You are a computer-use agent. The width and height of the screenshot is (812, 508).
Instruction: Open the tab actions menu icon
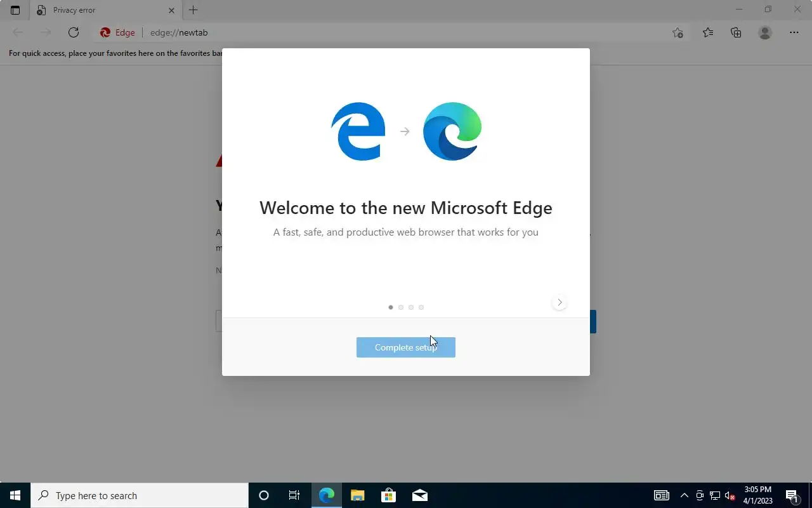click(x=15, y=10)
